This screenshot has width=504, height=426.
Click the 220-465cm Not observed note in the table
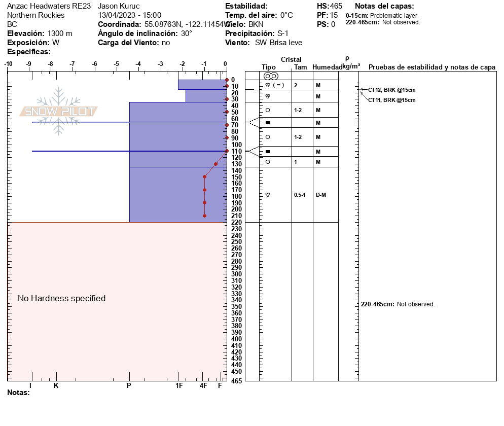(x=398, y=304)
